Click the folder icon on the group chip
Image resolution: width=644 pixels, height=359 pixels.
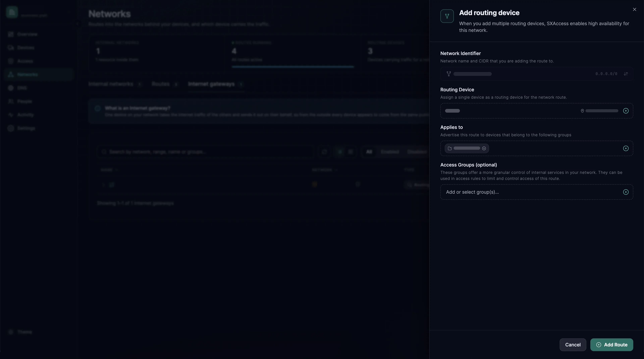[x=450, y=148]
